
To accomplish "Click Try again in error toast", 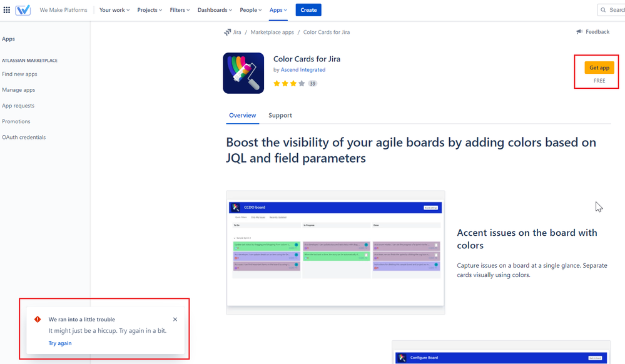I will (60, 343).
